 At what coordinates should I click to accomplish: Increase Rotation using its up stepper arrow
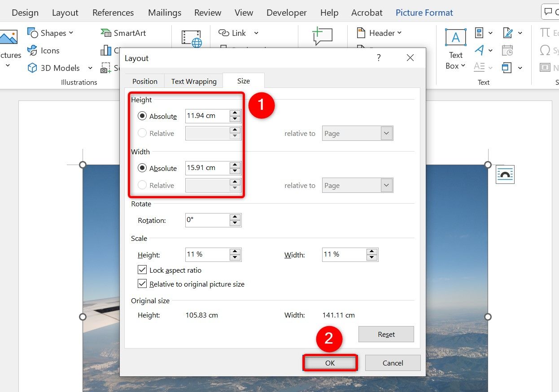(235, 217)
